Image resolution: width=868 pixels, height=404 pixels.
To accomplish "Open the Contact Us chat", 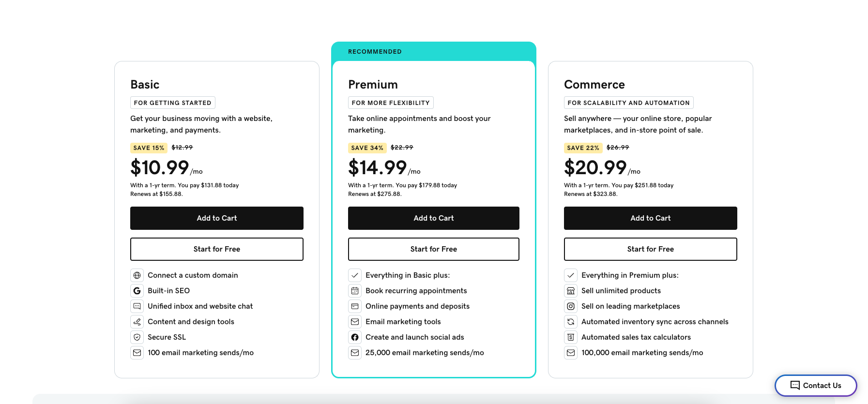I will click(x=816, y=385).
